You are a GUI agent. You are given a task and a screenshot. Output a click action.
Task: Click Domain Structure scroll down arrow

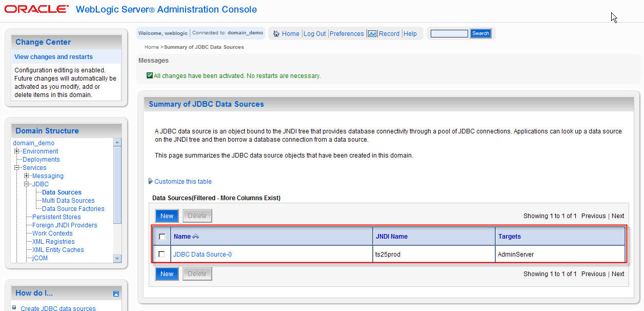(x=117, y=259)
